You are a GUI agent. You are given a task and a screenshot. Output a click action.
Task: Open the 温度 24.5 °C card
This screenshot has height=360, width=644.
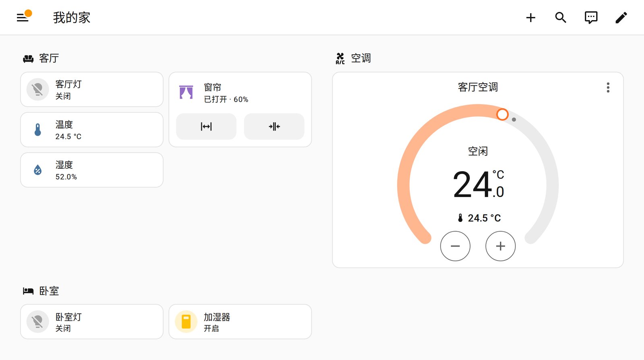pos(92,130)
